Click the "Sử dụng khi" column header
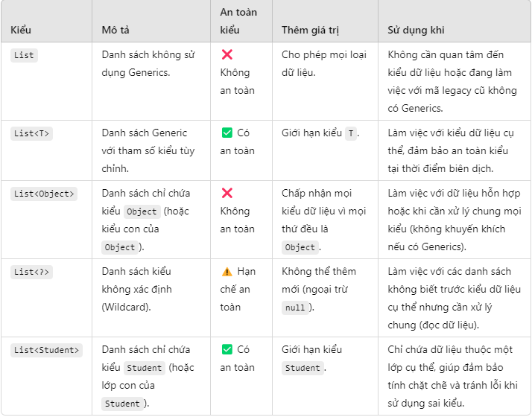This screenshot has width=532, height=417. (x=417, y=31)
